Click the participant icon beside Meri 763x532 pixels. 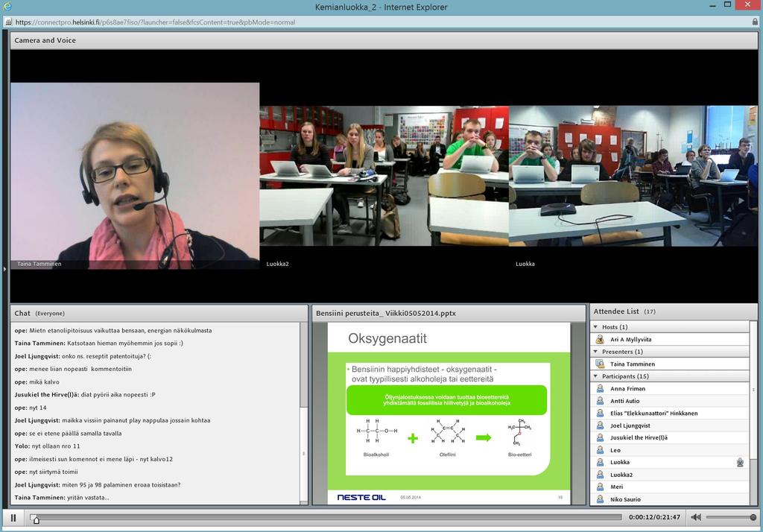click(x=600, y=487)
